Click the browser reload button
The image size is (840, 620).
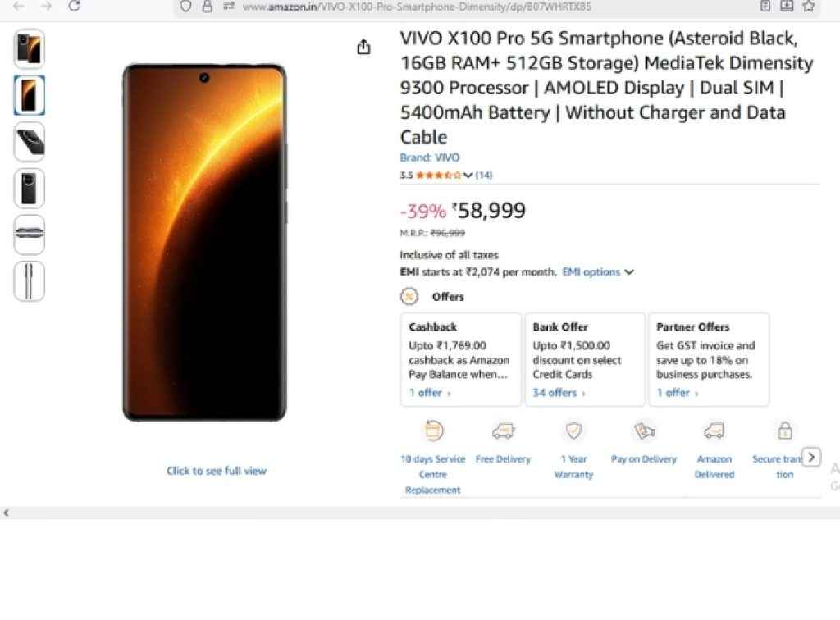point(74,7)
